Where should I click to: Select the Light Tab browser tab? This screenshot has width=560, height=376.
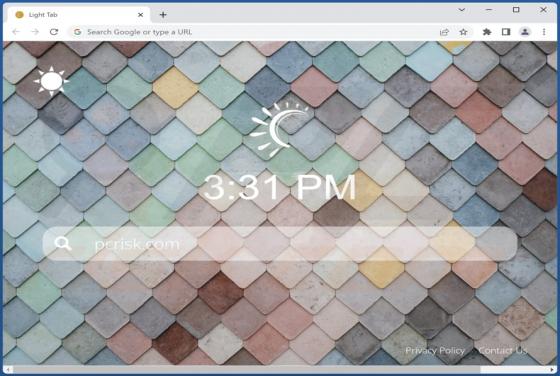click(x=79, y=15)
